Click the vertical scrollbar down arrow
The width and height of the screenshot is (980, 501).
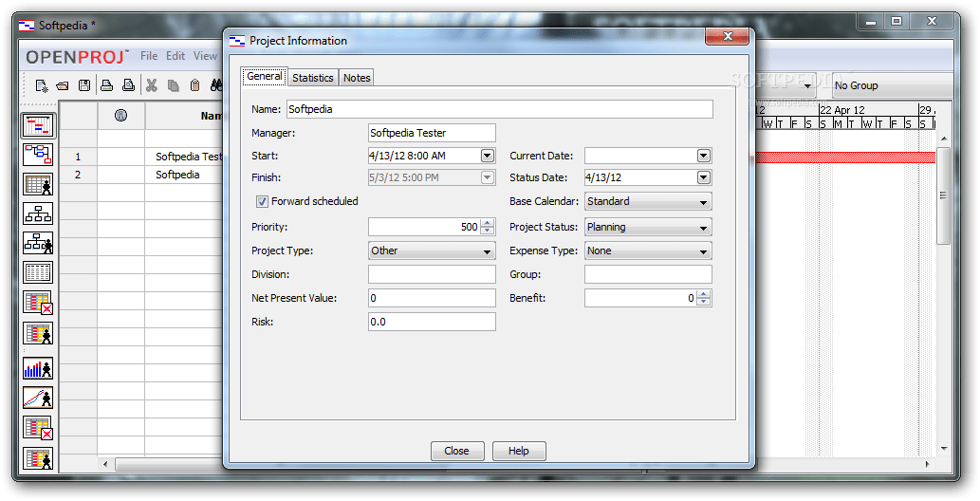[944, 449]
